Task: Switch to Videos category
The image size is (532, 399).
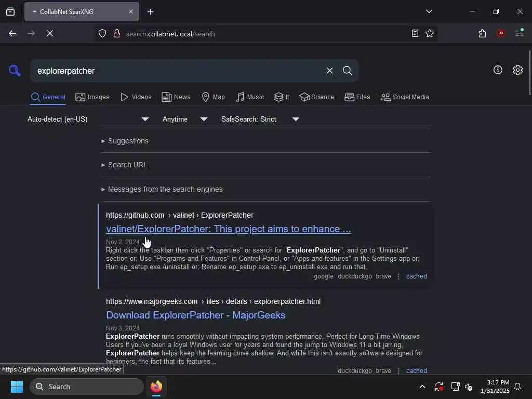Action: coord(136,97)
